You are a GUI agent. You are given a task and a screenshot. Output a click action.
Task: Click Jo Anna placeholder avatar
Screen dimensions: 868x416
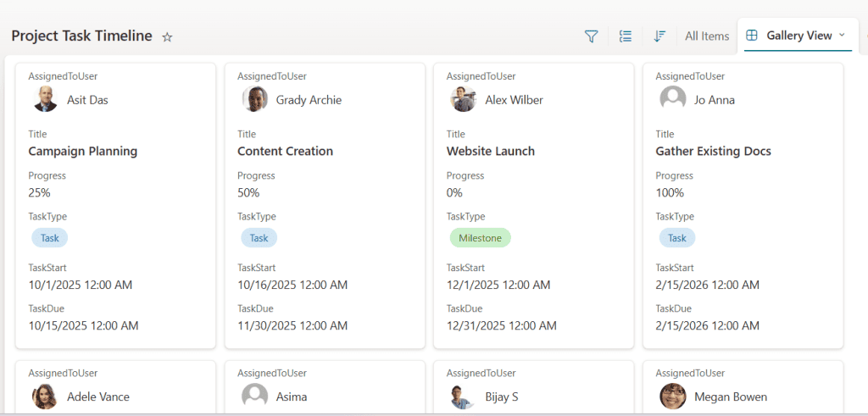click(672, 99)
